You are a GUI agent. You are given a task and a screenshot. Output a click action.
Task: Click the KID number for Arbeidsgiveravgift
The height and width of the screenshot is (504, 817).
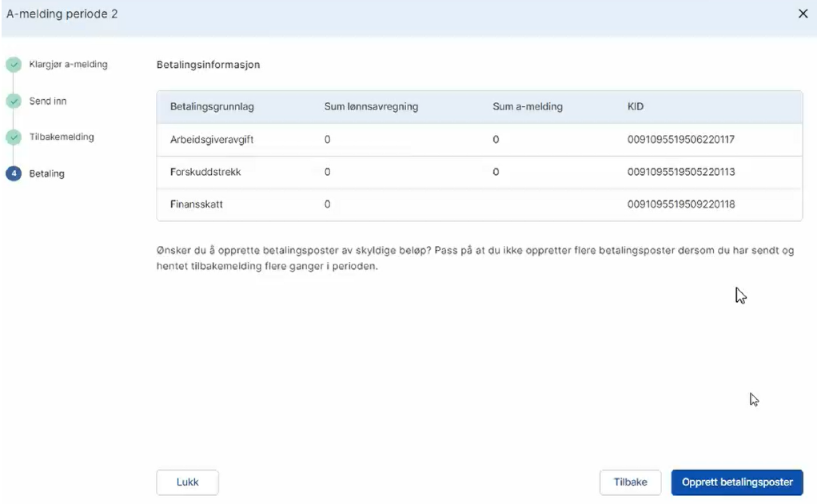tap(681, 140)
